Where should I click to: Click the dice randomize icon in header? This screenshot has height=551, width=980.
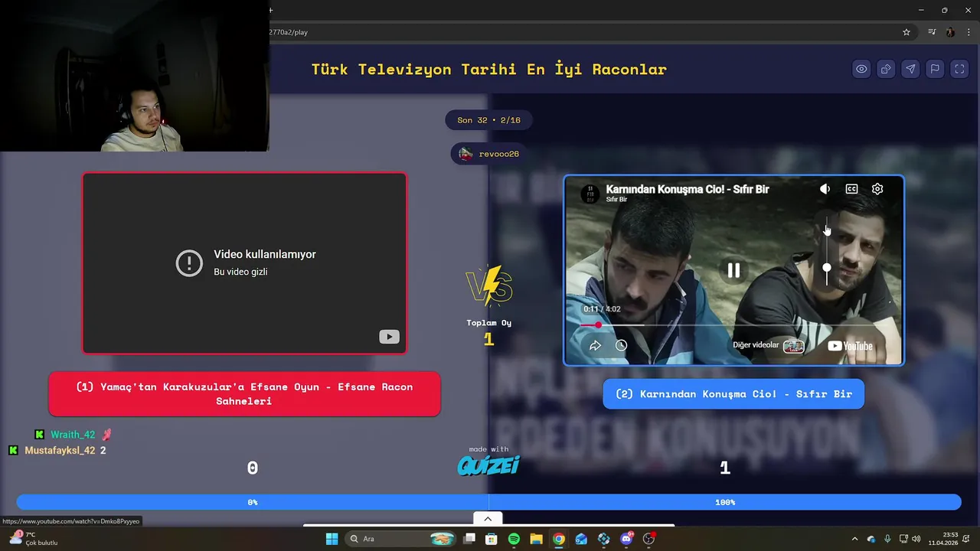tap(886, 69)
